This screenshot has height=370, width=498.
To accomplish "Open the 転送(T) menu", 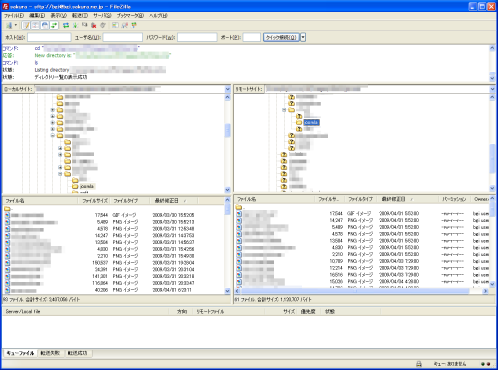I will pos(80,16).
